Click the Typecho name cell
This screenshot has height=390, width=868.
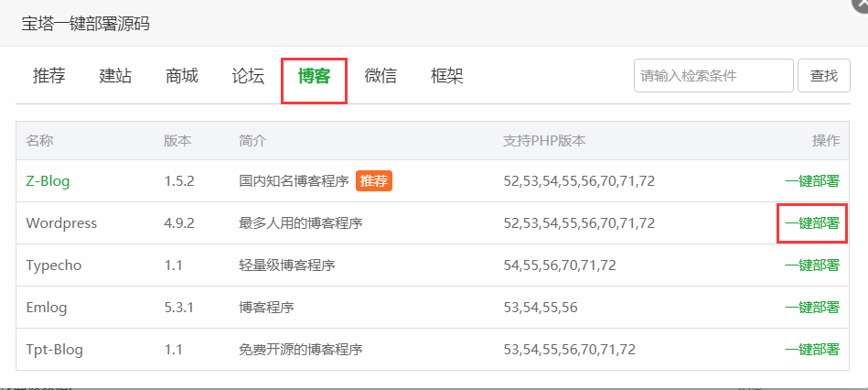pyautogui.click(x=54, y=265)
